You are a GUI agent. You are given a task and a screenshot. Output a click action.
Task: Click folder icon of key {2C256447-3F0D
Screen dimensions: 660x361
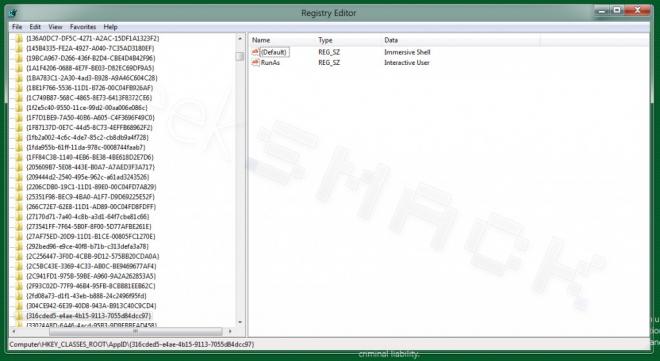[x=19, y=256]
